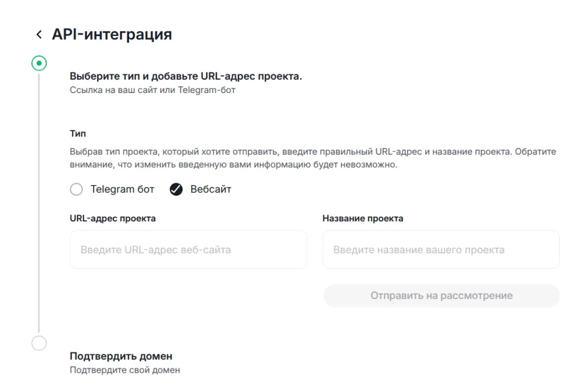Focus the Название проекта input field
Image resolution: width=585 pixels, height=392 pixels.
click(440, 249)
